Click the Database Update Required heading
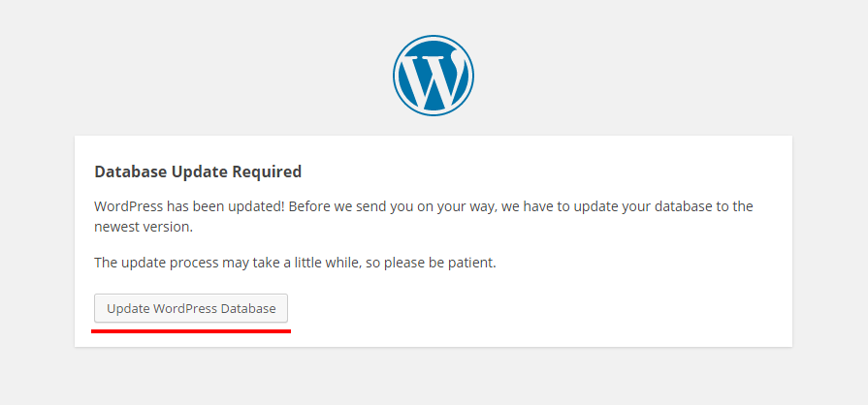Screen dimensions: 868x405 [198, 172]
